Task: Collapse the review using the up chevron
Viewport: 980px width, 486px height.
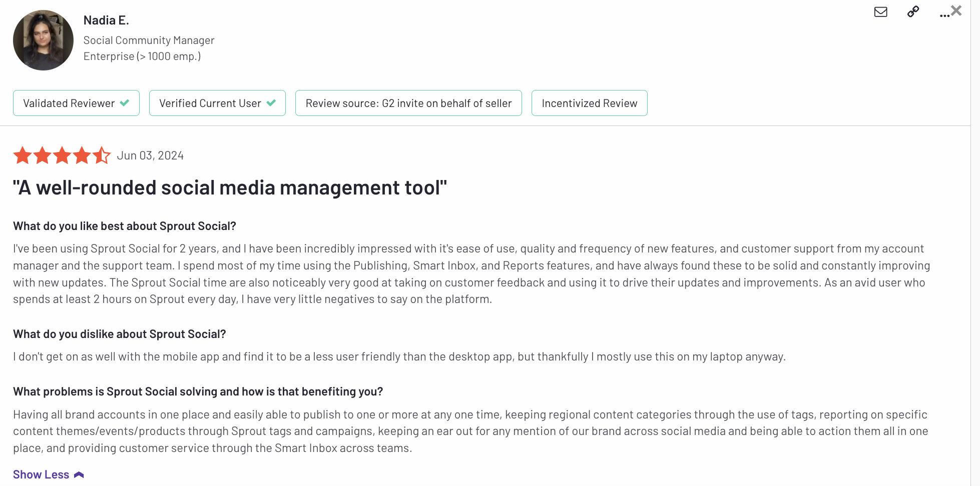Action: (x=79, y=474)
